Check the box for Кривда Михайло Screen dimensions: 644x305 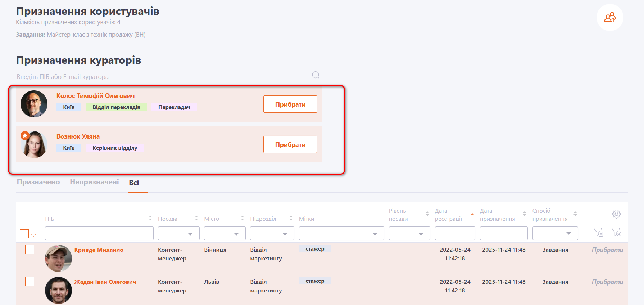coord(30,249)
